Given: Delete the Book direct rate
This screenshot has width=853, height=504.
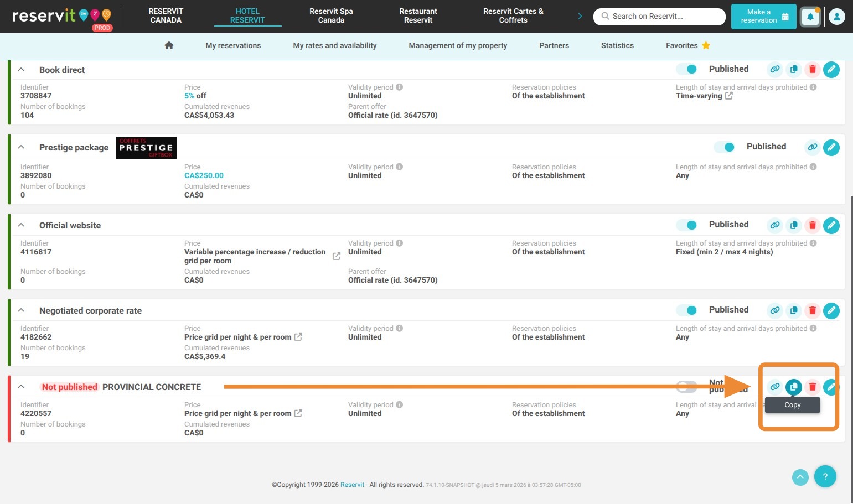Looking at the screenshot, I should coord(813,69).
